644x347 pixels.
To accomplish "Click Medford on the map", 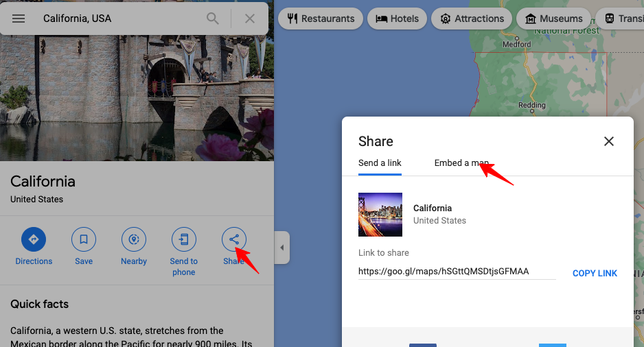I will click(517, 44).
